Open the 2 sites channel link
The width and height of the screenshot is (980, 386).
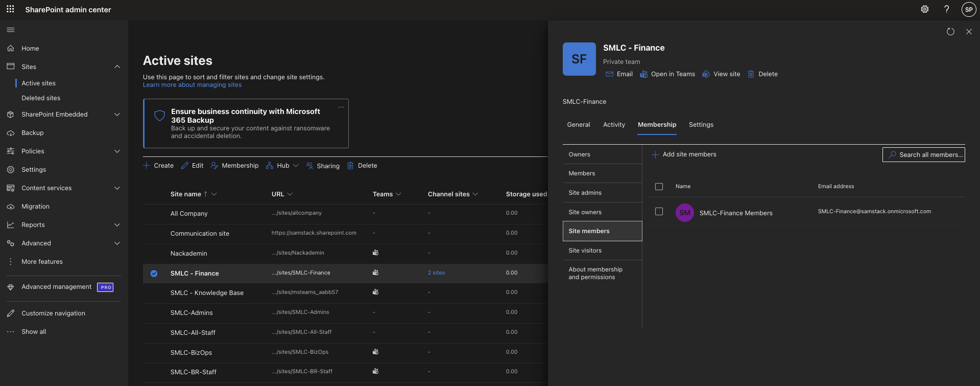436,273
